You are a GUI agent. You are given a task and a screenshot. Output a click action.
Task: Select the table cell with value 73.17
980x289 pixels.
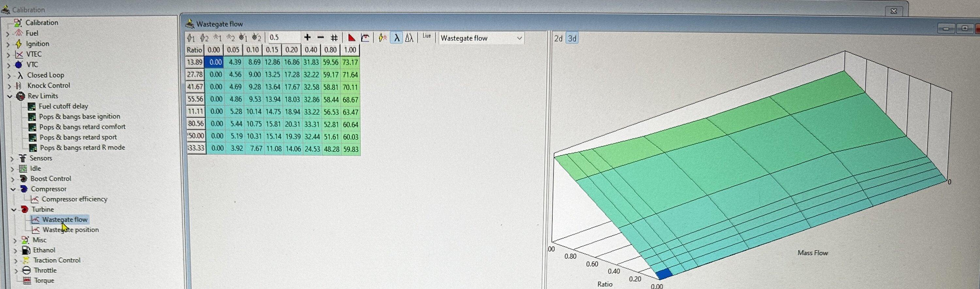point(350,62)
